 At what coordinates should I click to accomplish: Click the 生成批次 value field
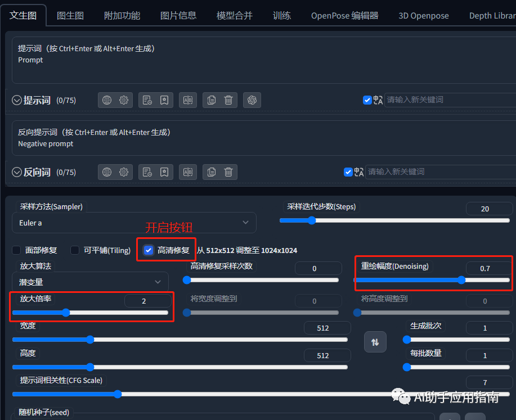click(490, 328)
